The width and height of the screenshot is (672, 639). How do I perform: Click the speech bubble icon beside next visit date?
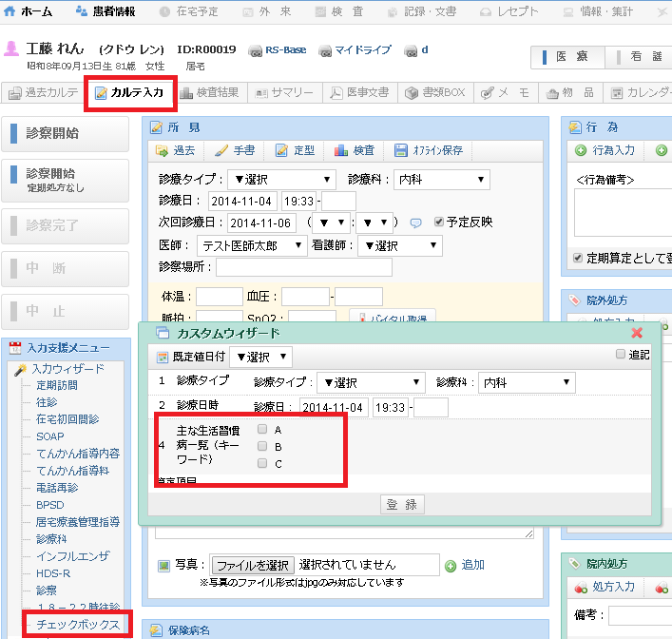[x=415, y=223]
